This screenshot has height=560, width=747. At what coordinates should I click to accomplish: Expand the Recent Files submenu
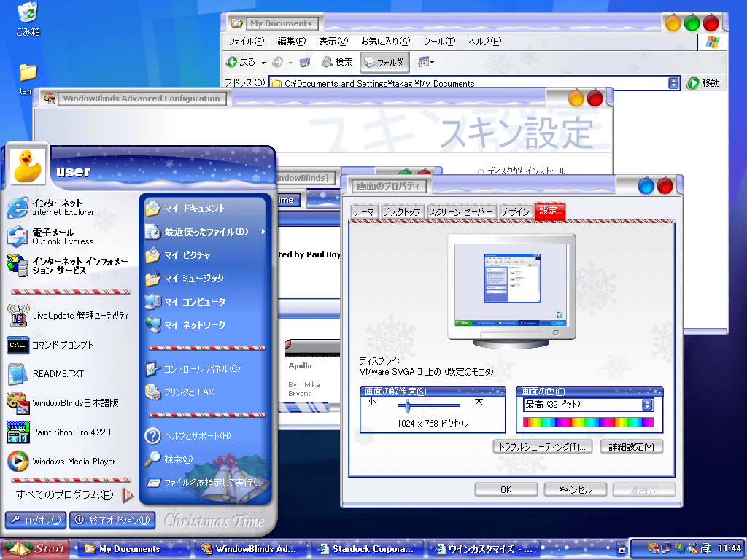click(x=263, y=232)
